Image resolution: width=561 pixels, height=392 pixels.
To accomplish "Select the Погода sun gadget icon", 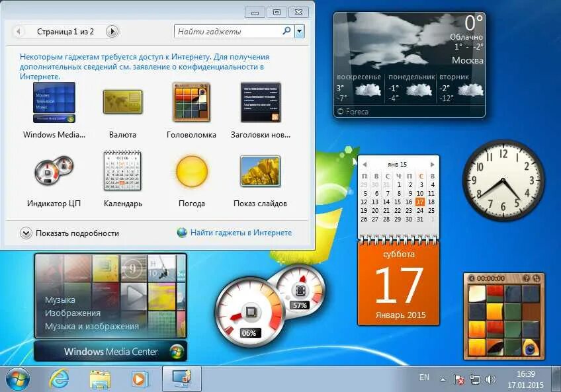I will pos(192,171).
